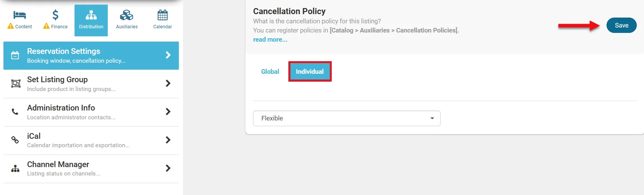644x195 pixels.
Task: Open Reservation Settings menu item
Action: point(63,52)
